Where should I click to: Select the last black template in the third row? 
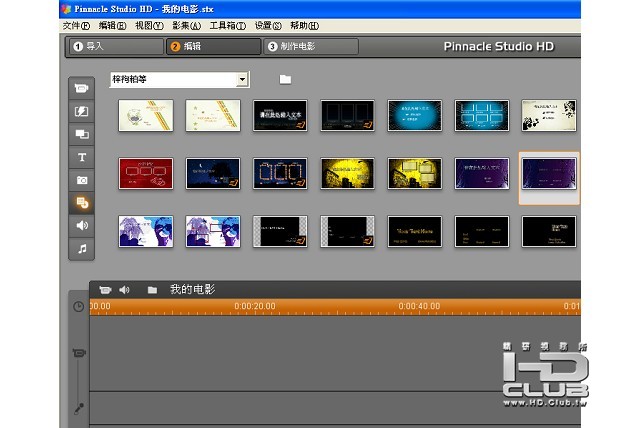(549, 231)
